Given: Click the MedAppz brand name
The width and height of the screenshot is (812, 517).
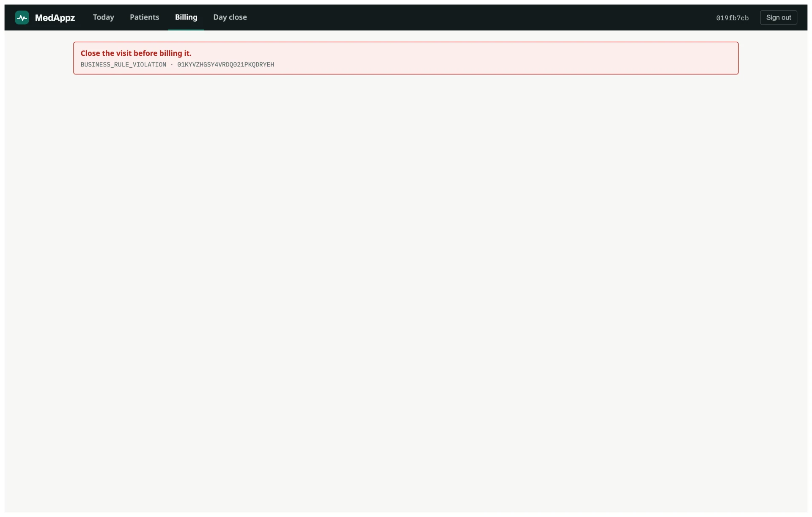Looking at the screenshot, I should point(55,18).
